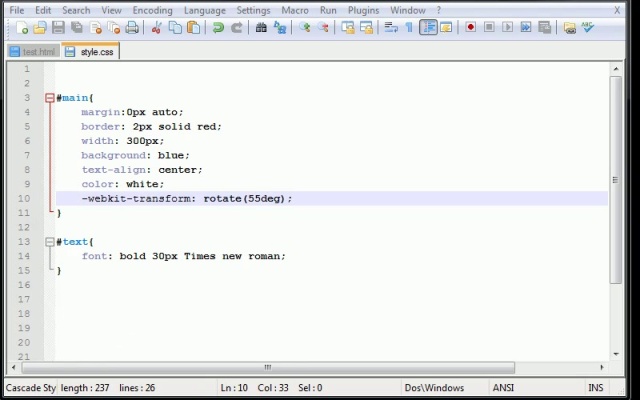Image resolution: width=640 pixels, height=400 pixels.
Task: Cut the selection with the scissors icon
Action: coord(156,27)
